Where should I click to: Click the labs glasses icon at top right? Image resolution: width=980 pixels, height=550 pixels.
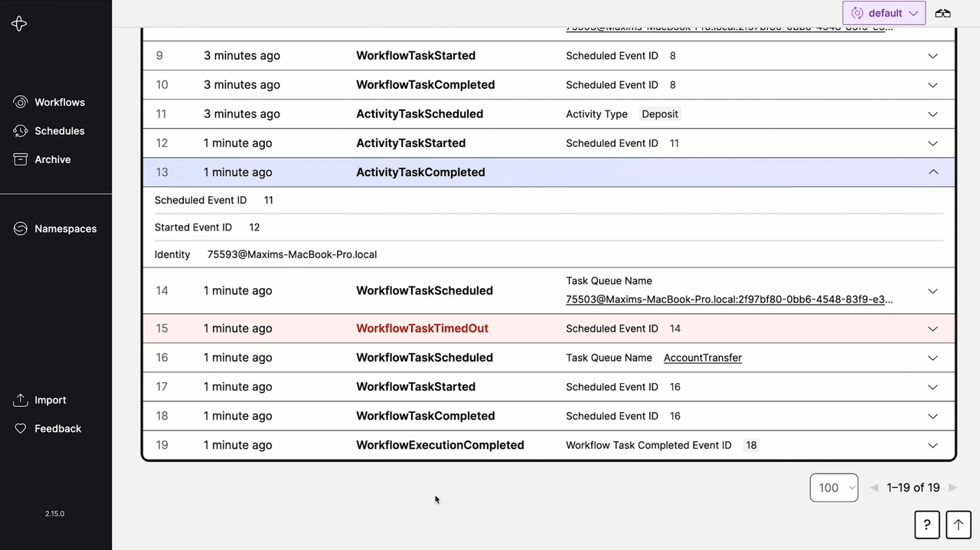942,13
